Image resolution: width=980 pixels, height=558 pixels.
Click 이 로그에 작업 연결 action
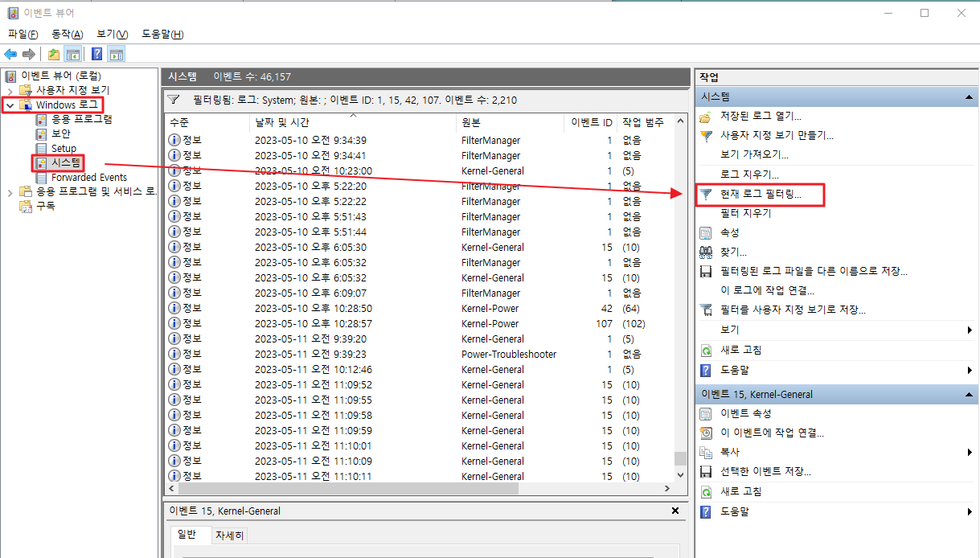(767, 290)
